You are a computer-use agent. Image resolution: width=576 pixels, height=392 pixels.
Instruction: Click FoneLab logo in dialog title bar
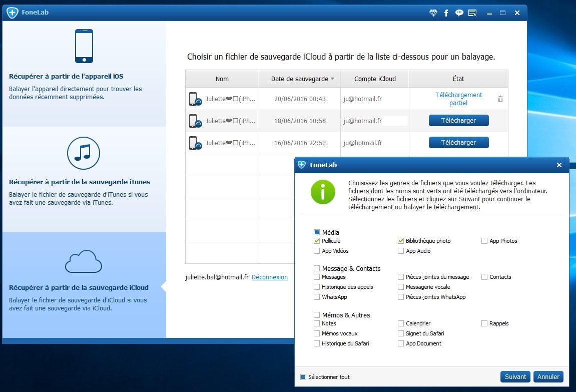[x=302, y=165]
